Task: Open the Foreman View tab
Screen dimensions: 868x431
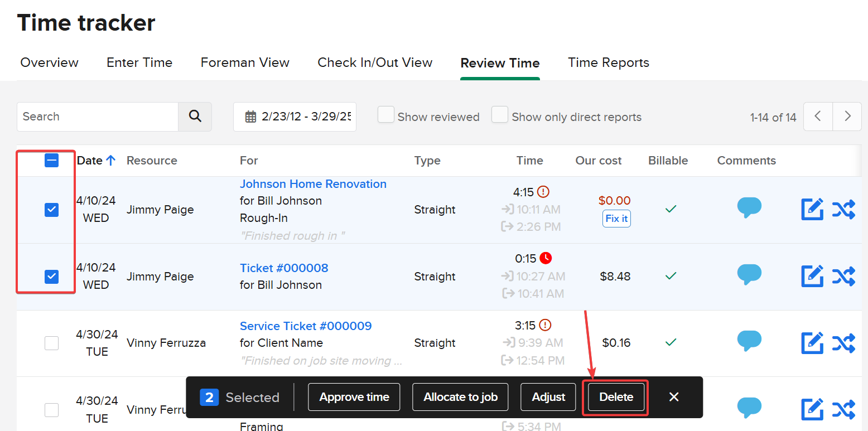Action: pyautogui.click(x=245, y=62)
